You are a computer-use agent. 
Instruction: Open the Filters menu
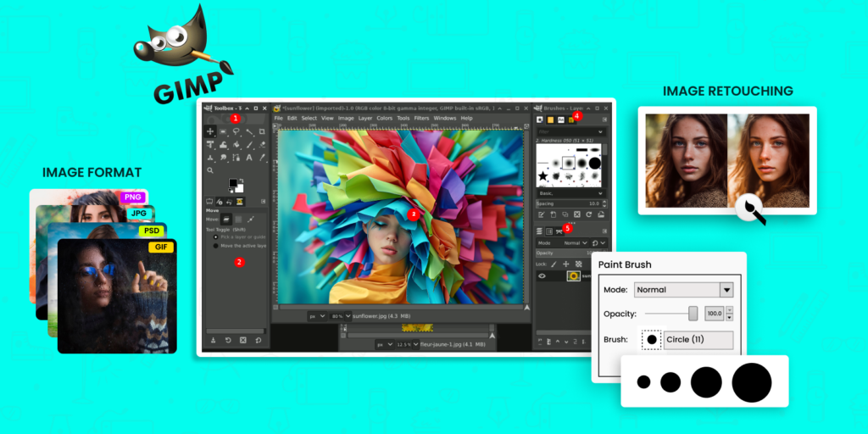tap(421, 118)
